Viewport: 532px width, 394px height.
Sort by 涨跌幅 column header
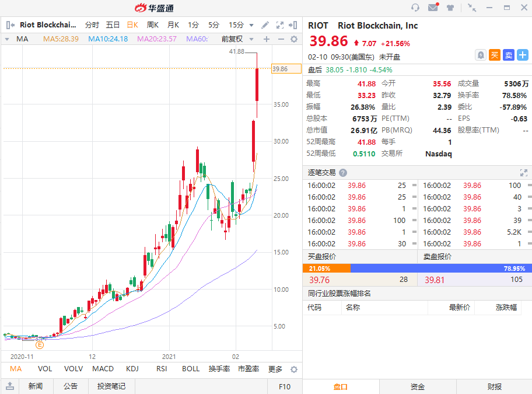(506, 308)
